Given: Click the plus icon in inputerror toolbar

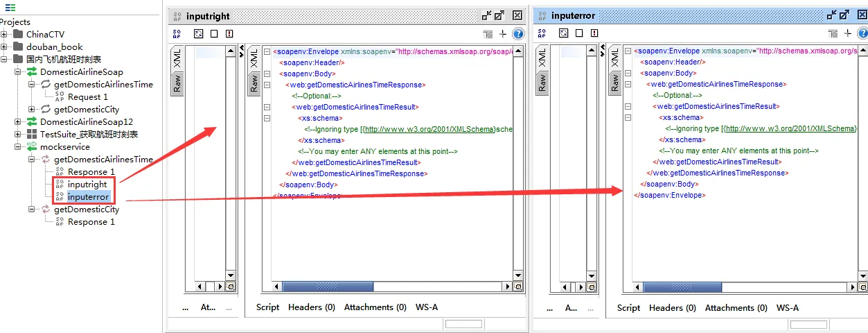Looking at the screenshot, I should coord(847,33).
